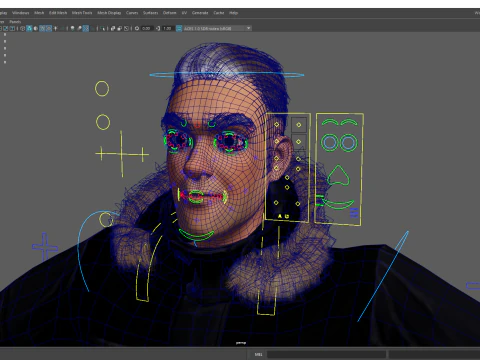Select the nose shape in face GUI panel

[x=338, y=175]
